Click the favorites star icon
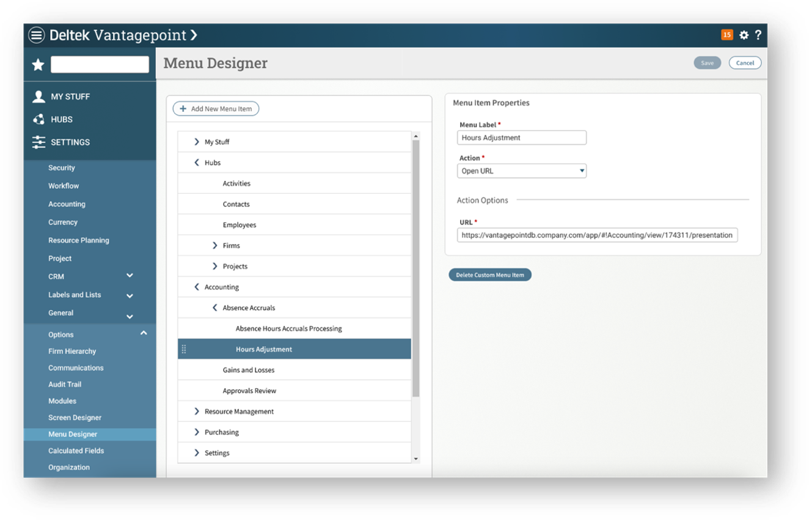812x521 pixels. 38,65
